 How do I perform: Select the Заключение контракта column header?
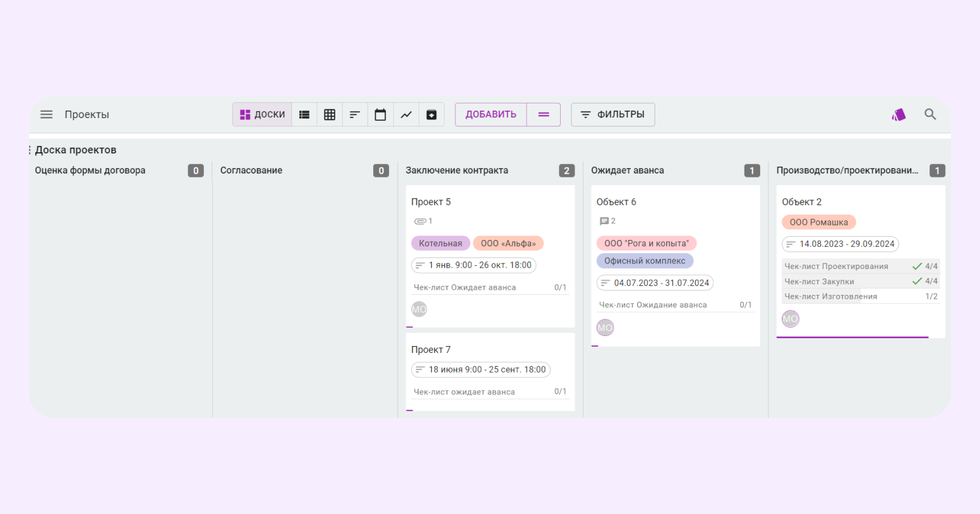pyautogui.click(x=457, y=170)
